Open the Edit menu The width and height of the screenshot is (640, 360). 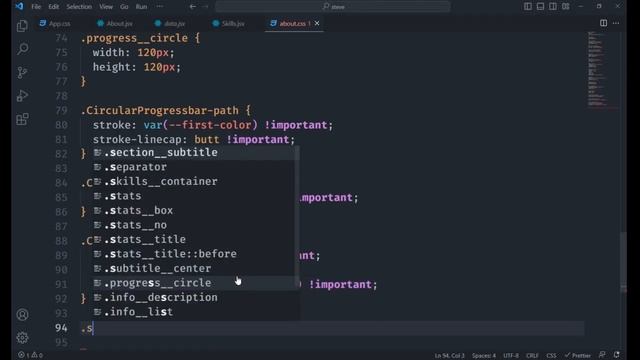pos(53,7)
